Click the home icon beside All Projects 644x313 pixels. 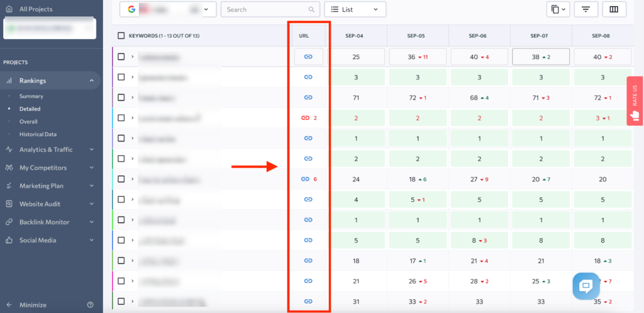tap(9, 9)
